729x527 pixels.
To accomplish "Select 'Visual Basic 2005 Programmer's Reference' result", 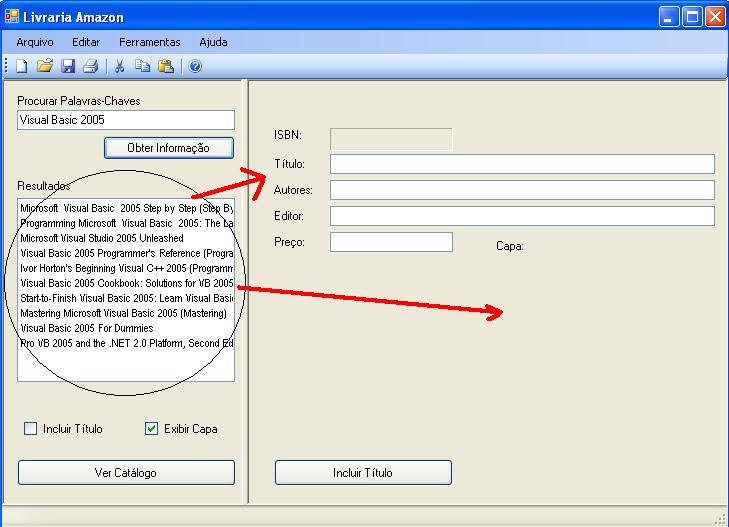I will coord(126,253).
